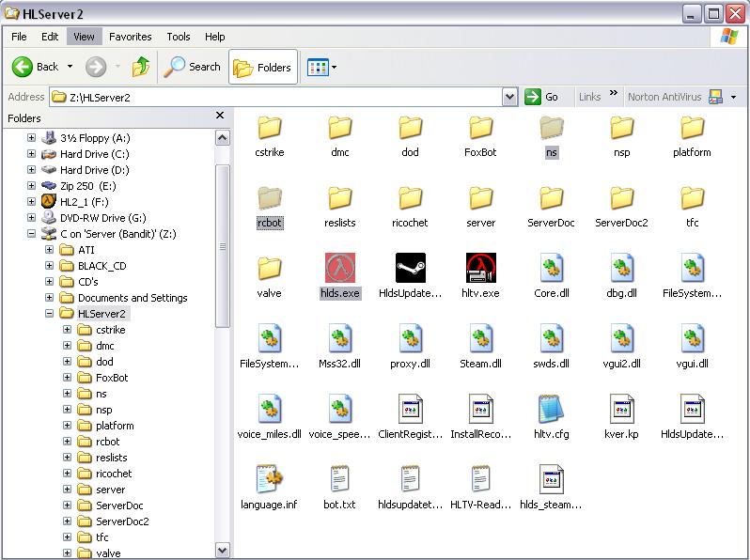Select the hltv.exe icon
750x560 pixels.
(480, 268)
